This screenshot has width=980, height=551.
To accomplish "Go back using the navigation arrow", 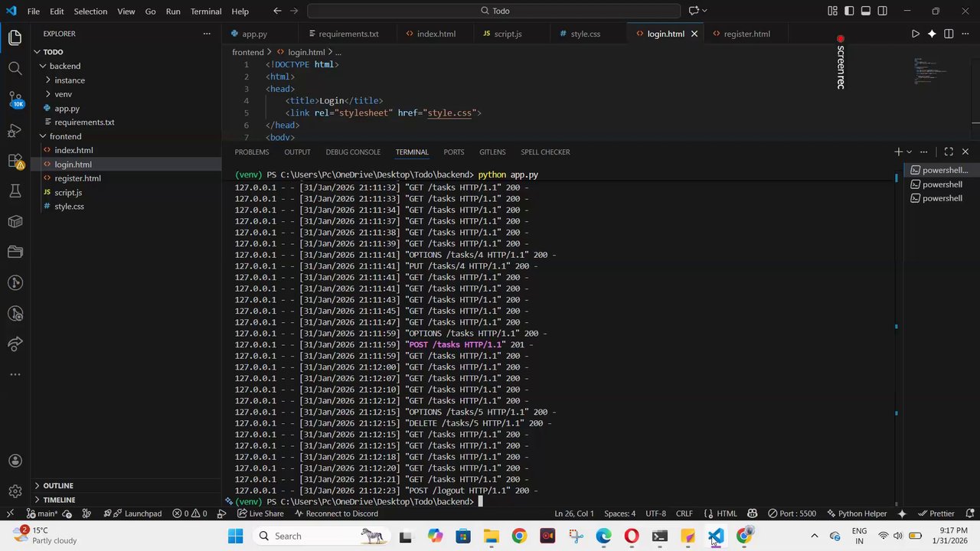I will tap(277, 11).
